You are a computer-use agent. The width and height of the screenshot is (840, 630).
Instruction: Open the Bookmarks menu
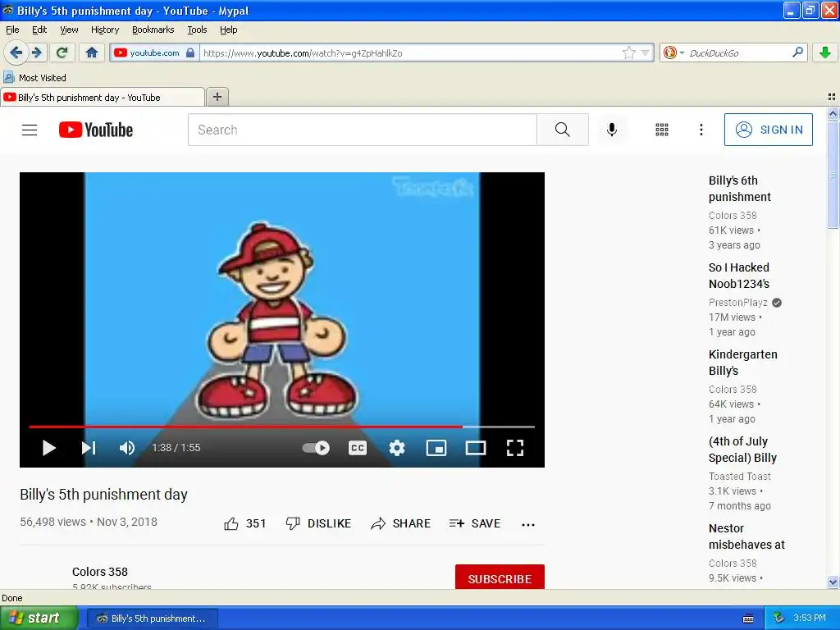[153, 30]
